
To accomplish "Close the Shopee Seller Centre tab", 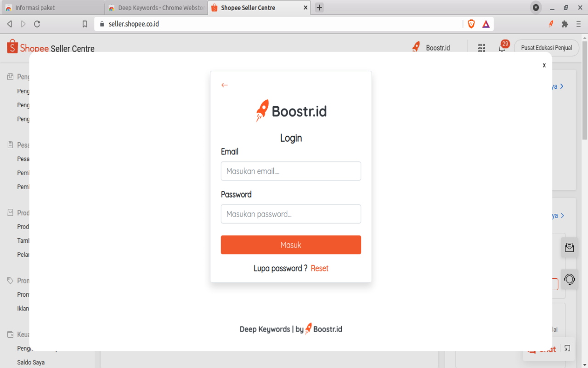I will coord(306,8).
